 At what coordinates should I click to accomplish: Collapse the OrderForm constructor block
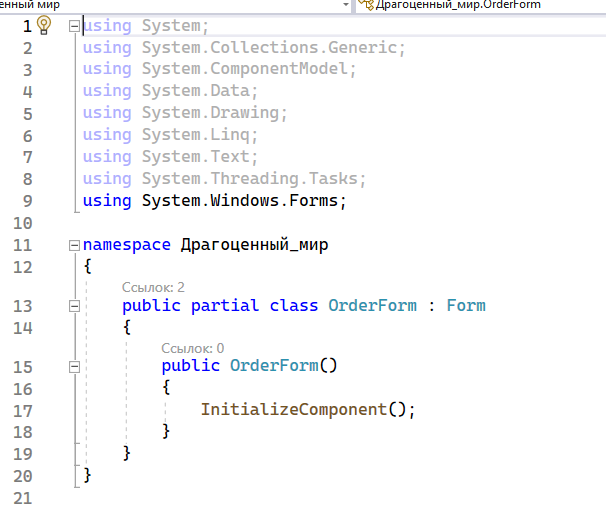tap(74, 367)
